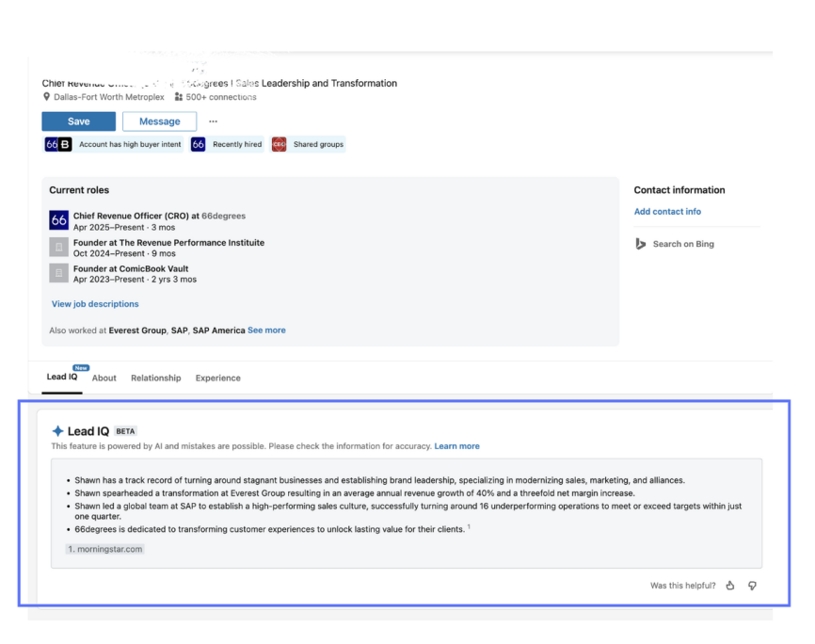Screen dimensions: 815x644
Task: Click the 500+ connections people icon
Action: coord(178,97)
